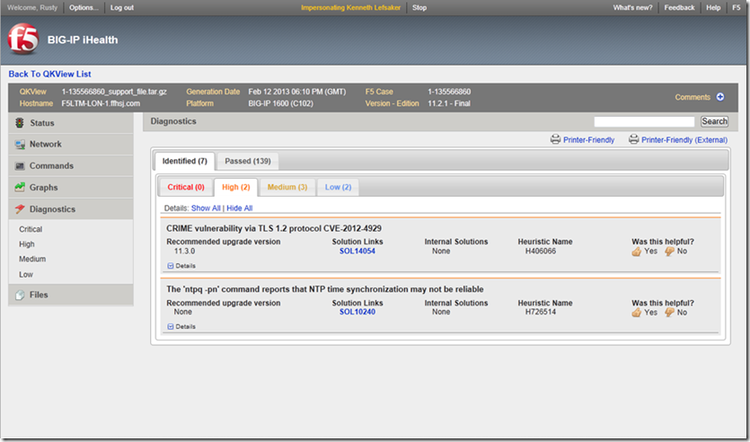Click the F5 link in top bar

point(736,8)
